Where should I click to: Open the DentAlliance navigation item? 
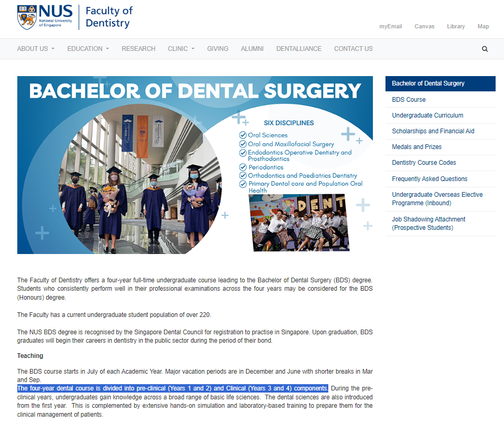point(299,49)
